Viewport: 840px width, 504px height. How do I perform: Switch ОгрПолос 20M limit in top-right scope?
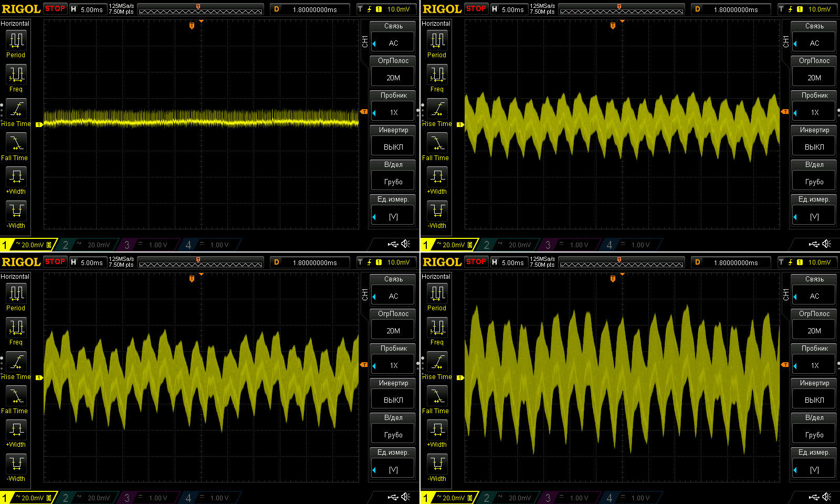pyautogui.click(x=814, y=78)
